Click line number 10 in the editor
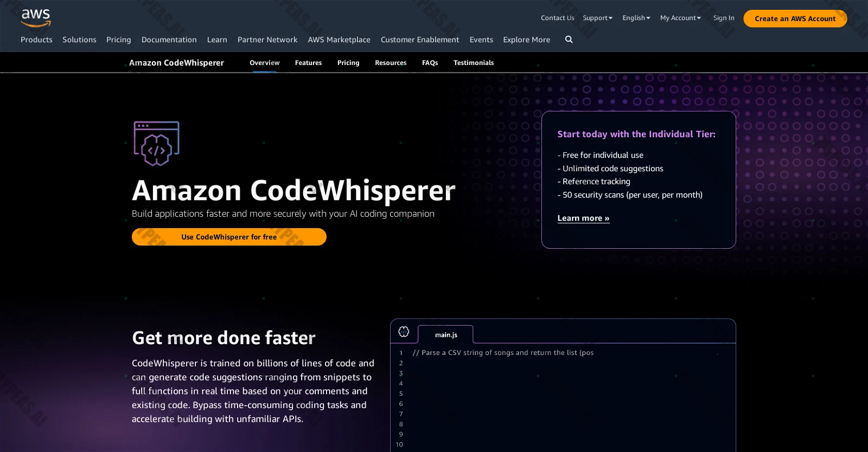The image size is (868, 452). (399, 444)
